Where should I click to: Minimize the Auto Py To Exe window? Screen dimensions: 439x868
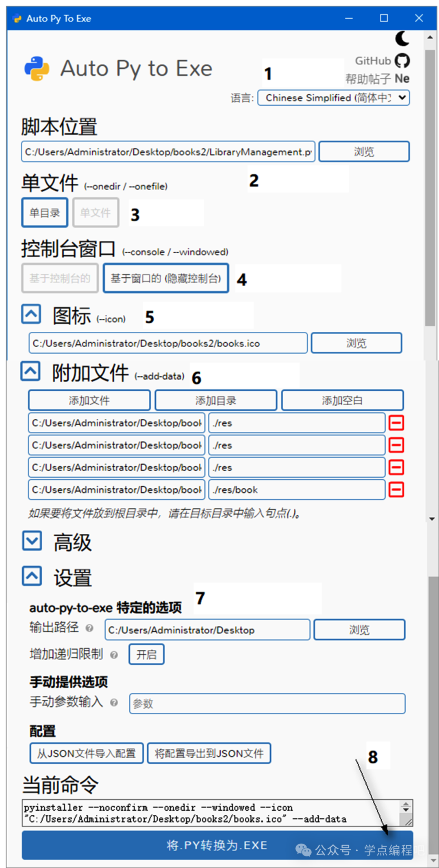click(349, 18)
